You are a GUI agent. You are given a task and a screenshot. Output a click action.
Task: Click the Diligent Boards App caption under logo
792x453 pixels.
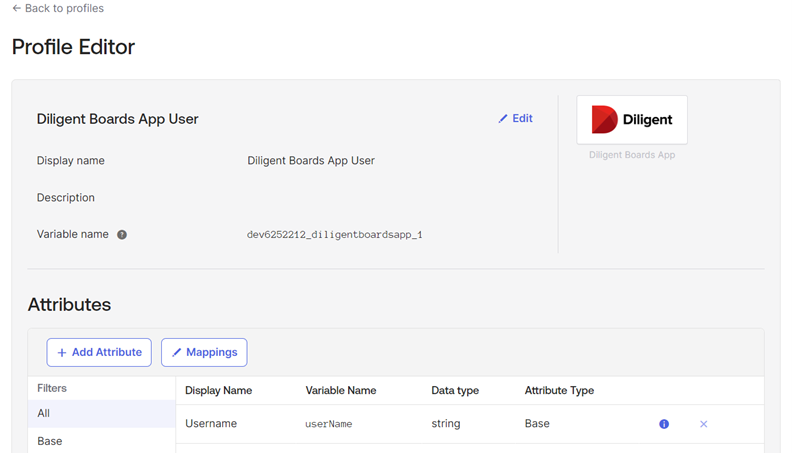[x=632, y=155]
